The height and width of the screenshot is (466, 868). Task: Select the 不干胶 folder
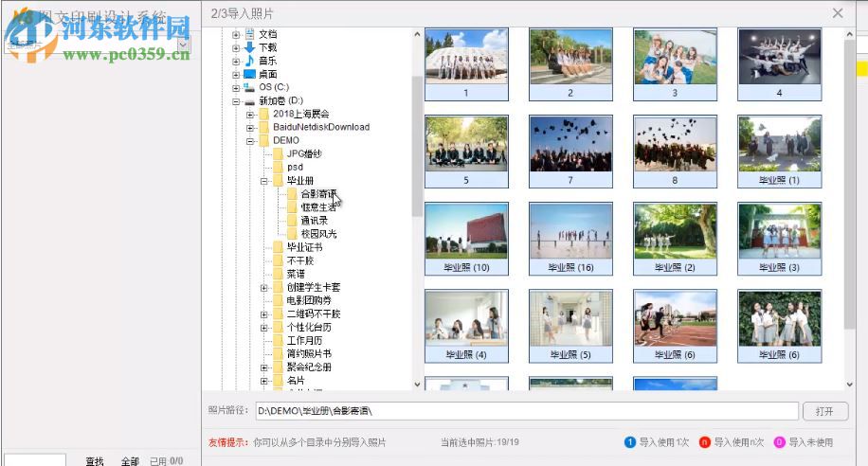[x=300, y=260]
